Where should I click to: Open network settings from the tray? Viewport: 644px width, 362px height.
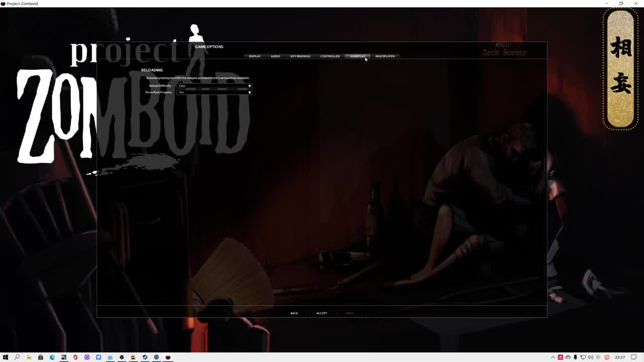click(x=583, y=357)
